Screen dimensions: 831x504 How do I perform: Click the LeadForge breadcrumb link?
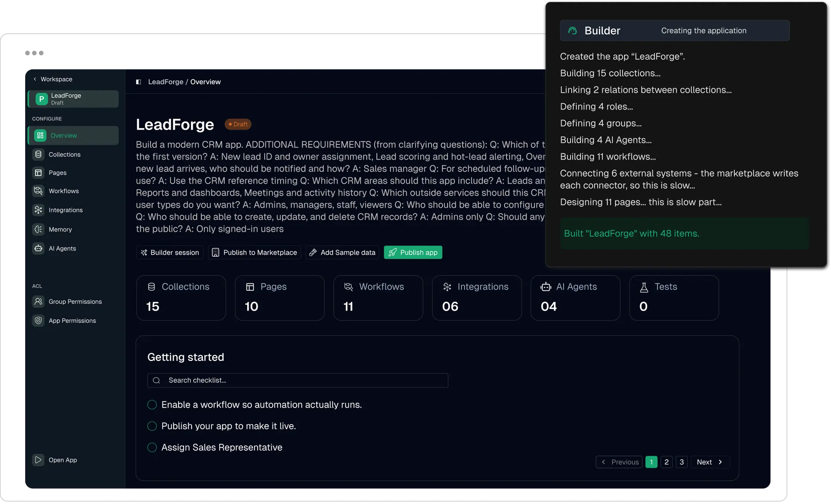tap(166, 82)
